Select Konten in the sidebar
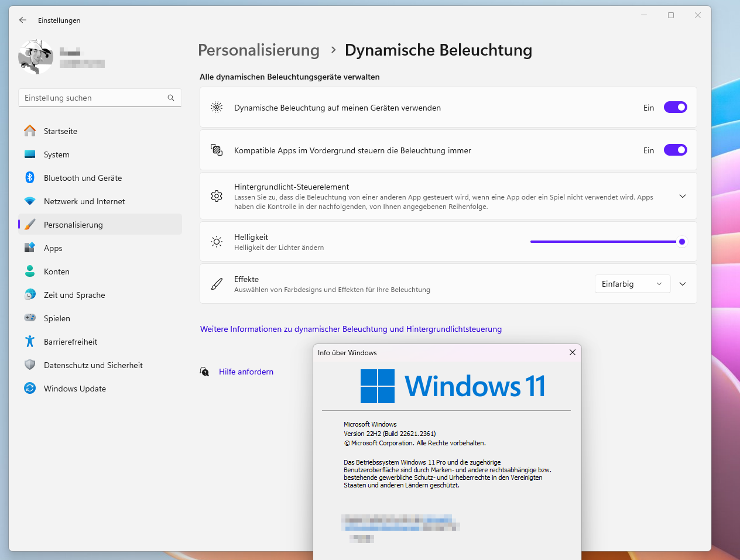740x560 pixels. click(100, 272)
